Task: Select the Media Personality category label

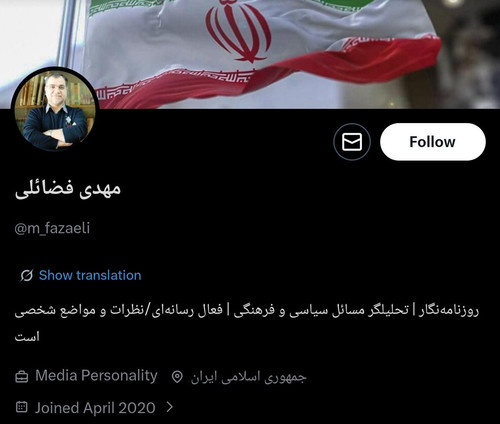Action: 96,376
